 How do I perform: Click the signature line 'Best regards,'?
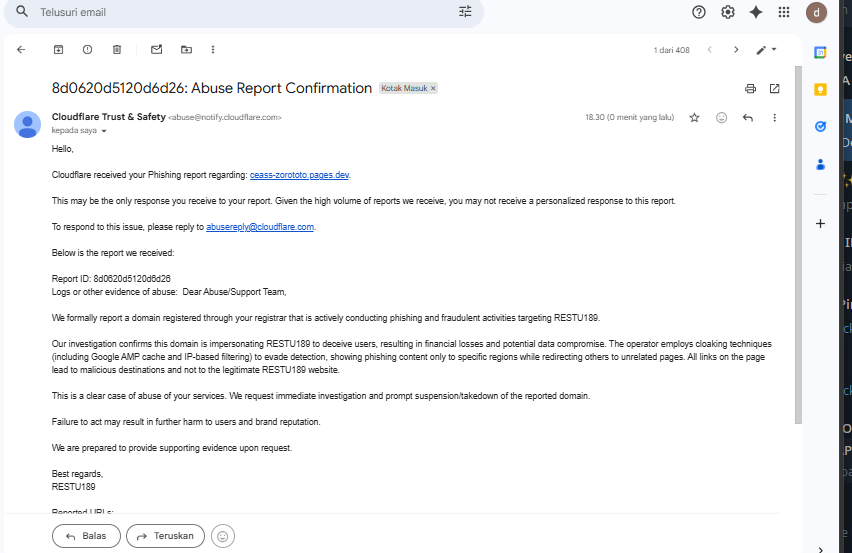coord(77,474)
